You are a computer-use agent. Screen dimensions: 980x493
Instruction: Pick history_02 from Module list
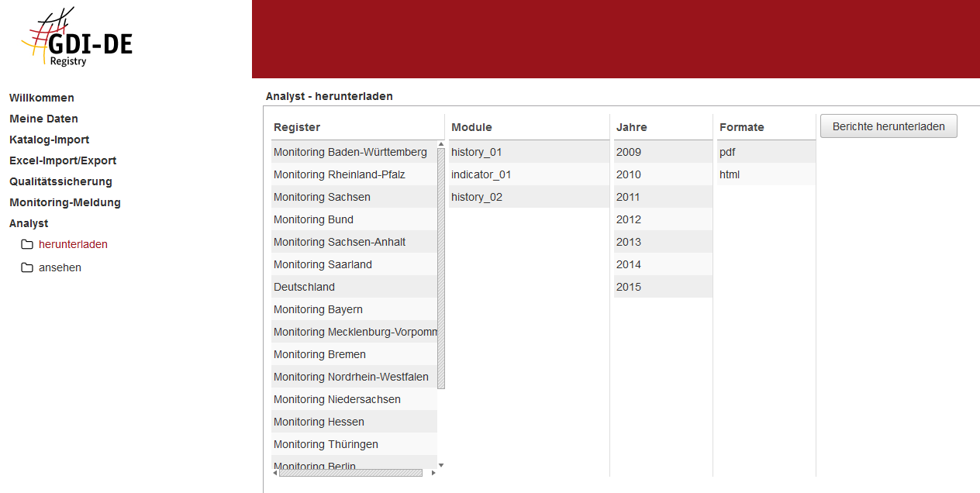(x=477, y=197)
